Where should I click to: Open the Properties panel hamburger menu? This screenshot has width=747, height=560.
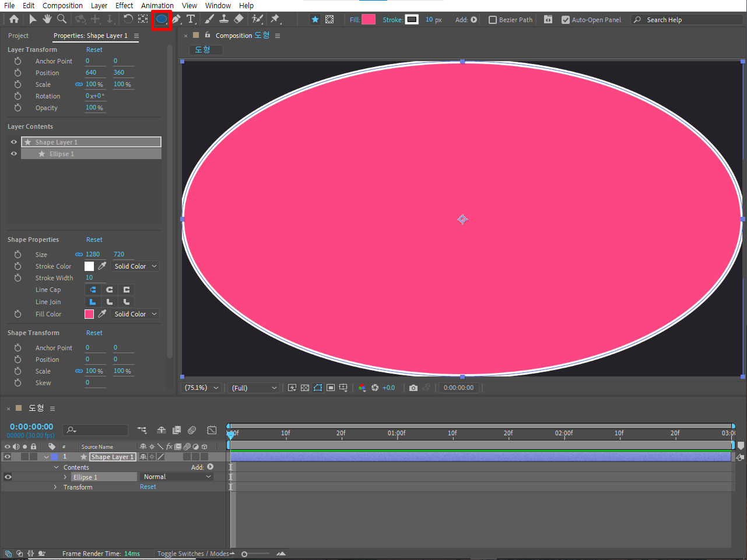(136, 36)
